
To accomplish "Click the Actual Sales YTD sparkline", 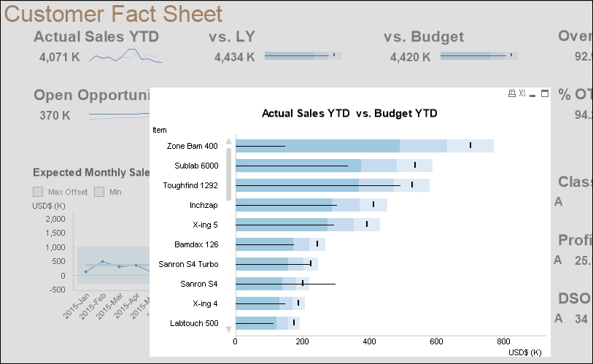I will 125,56.
